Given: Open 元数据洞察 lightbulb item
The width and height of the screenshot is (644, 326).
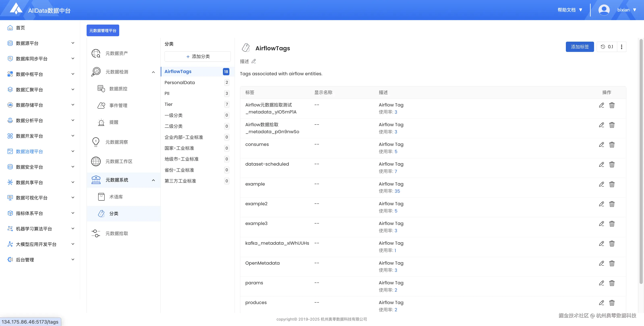Looking at the screenshot, I should tap(117, 142).
